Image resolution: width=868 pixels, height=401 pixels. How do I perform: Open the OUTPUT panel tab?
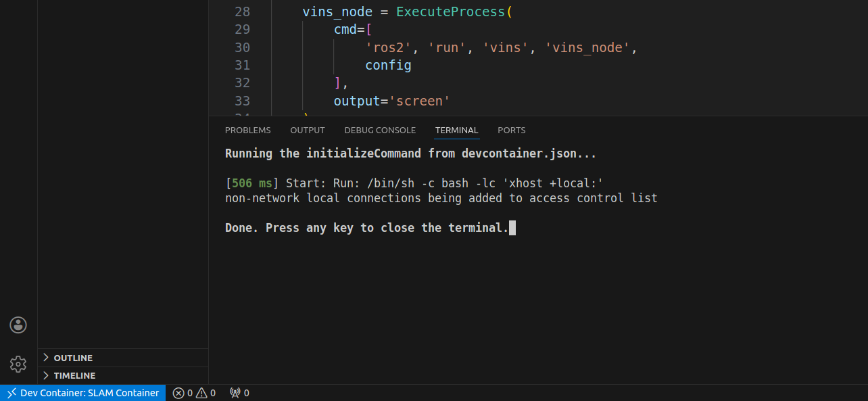(308, 130)
